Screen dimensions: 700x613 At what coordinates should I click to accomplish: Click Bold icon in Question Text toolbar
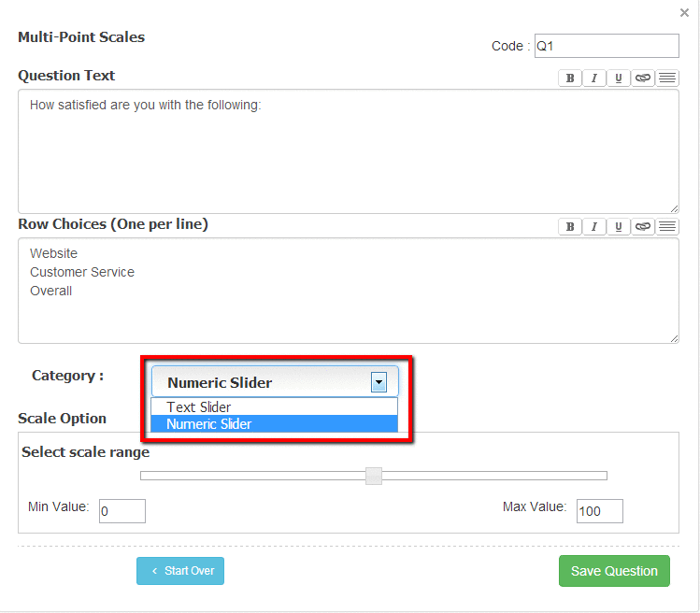(570, 78)
